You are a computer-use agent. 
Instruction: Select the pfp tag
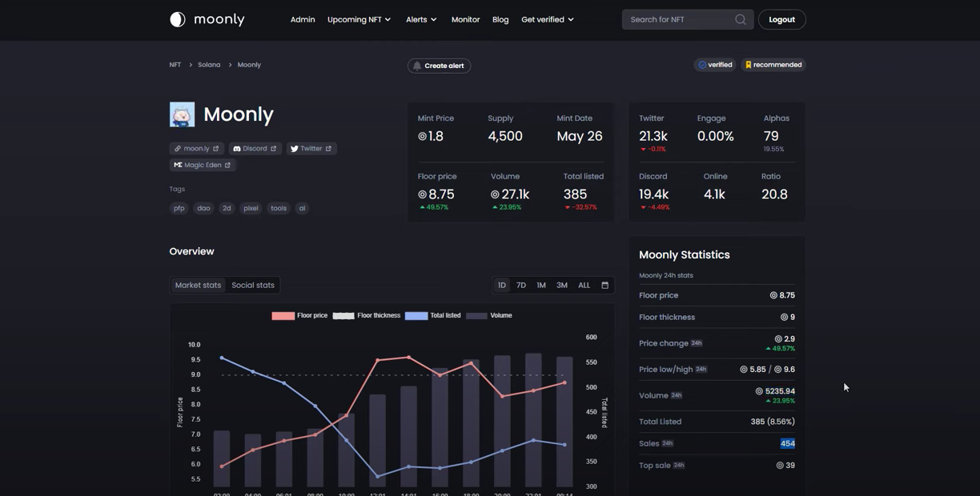pos(179,208)
